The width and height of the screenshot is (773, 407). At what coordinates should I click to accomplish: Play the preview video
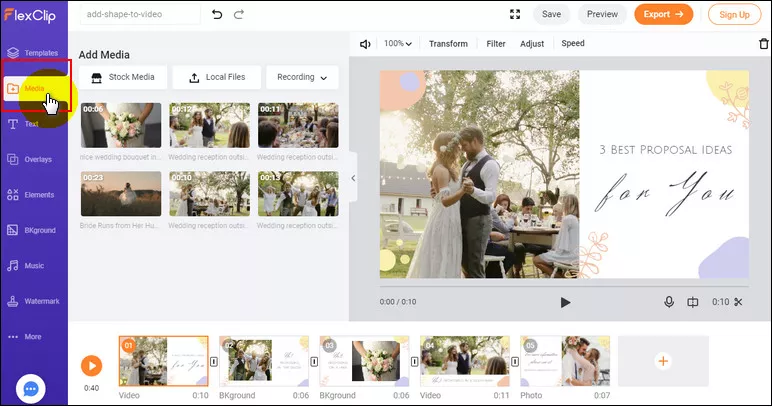pos(565,302)
